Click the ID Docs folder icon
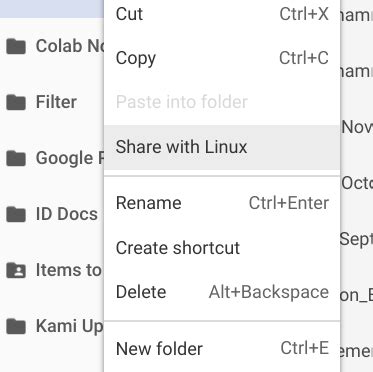The height and width of the screenshot is (372, 373). coord(16,214)
